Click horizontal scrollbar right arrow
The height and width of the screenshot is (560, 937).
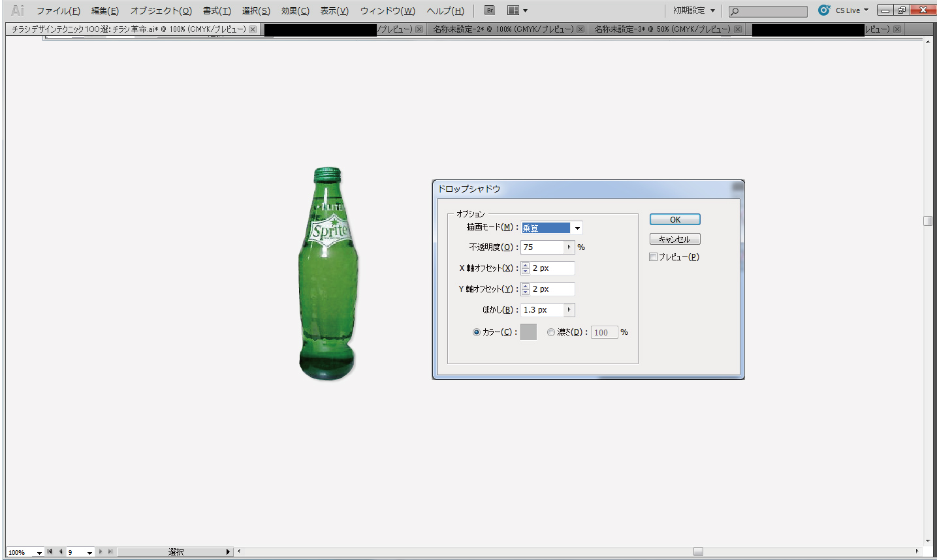tap(917, 552)
